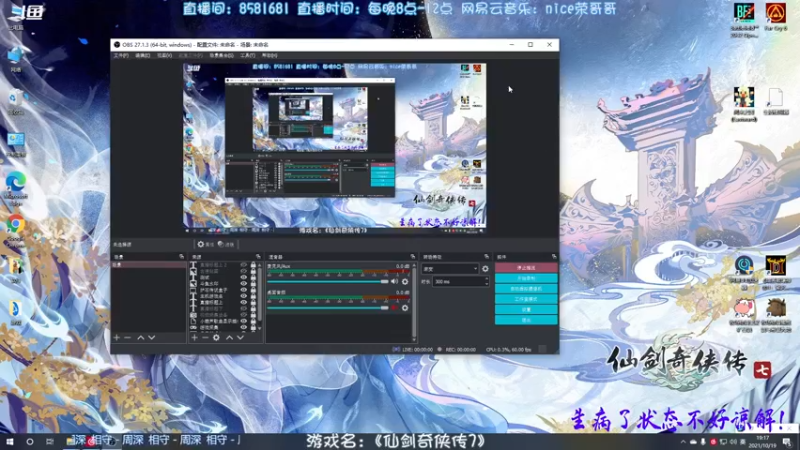Click 设置 Settings button in Controls
Viewport: 800px width, 450px height.
(526, 310)
